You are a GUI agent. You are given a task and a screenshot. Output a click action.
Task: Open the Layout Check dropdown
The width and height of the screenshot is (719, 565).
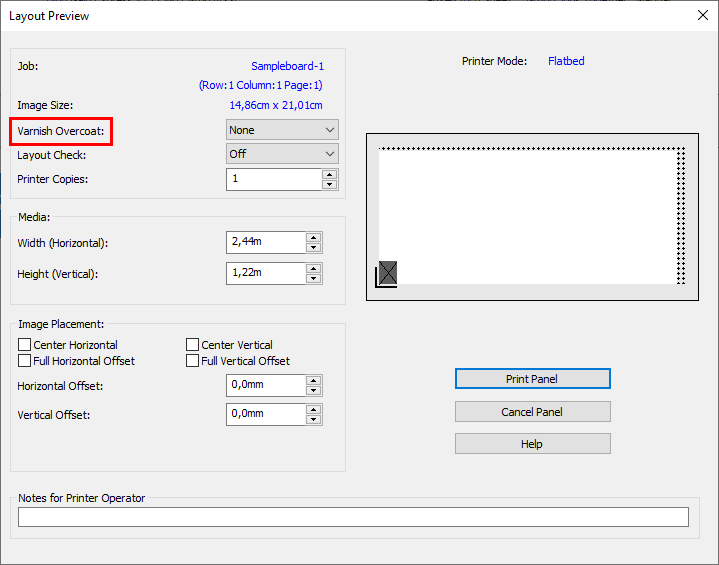click(x=282, y=154)
